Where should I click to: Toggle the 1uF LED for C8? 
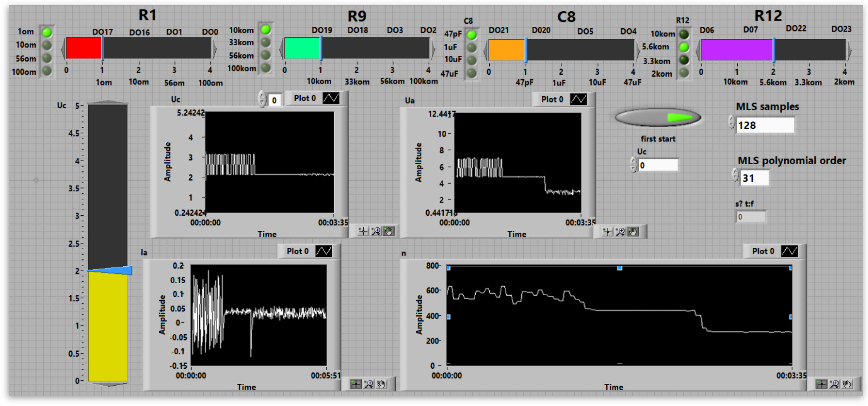pos(472,48)
